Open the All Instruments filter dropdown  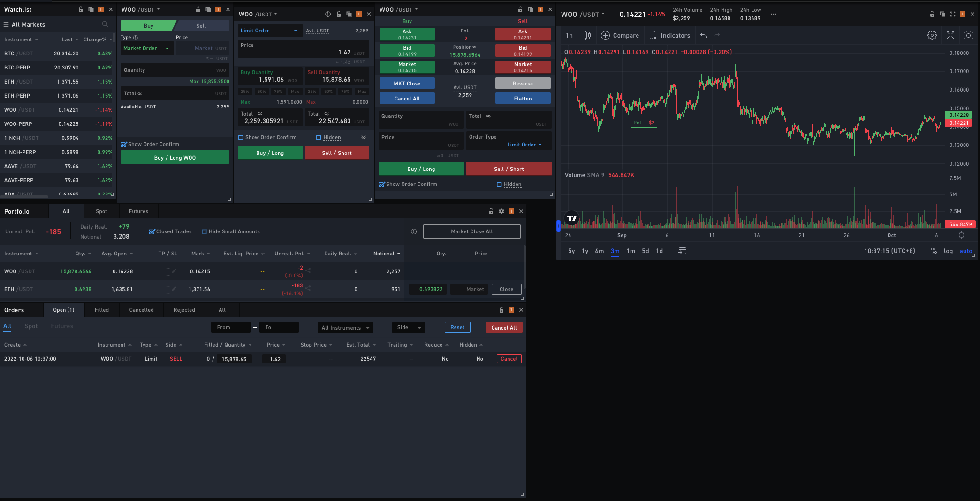pos(345,328)
